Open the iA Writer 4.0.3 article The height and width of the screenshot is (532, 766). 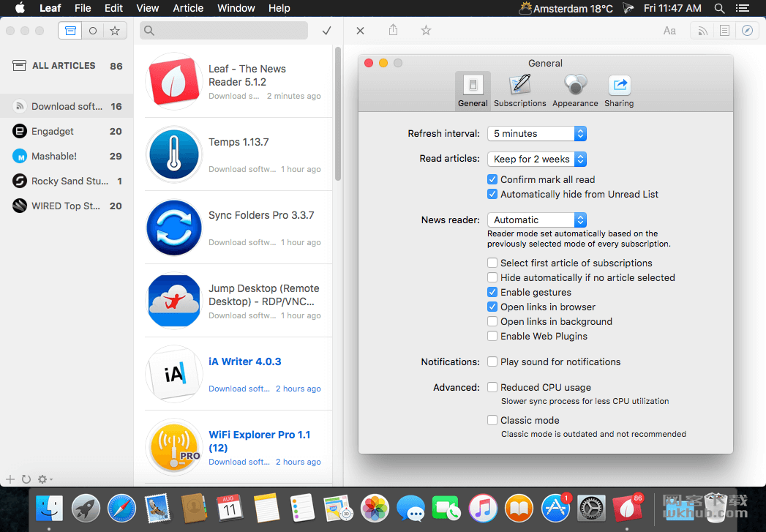pyautogui.click(x=239, y=374)
